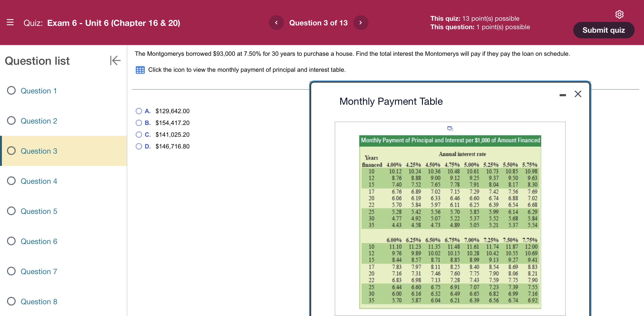This screenshot has height=316, width=644.
Task: Select Question 3 highlighted item
Action: 39,151
